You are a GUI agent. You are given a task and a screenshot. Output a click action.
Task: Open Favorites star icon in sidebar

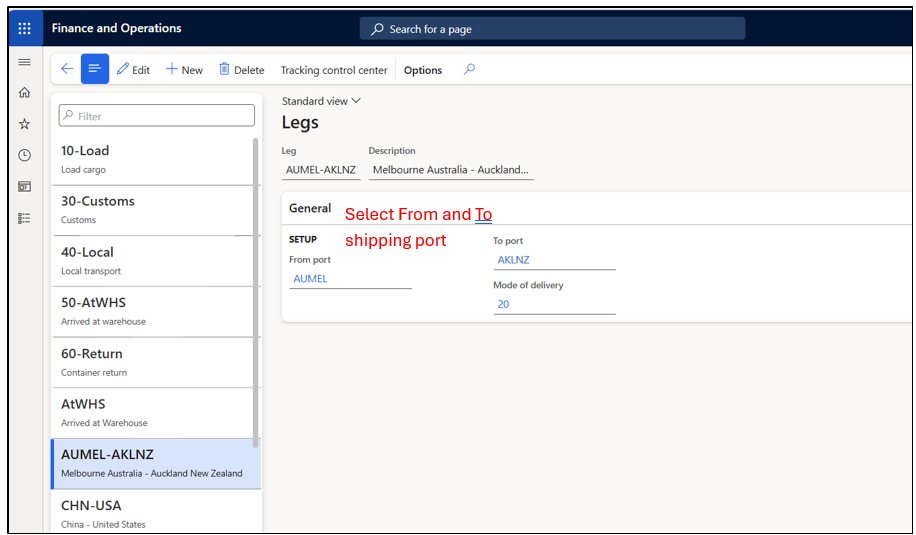tap(25, 124)
